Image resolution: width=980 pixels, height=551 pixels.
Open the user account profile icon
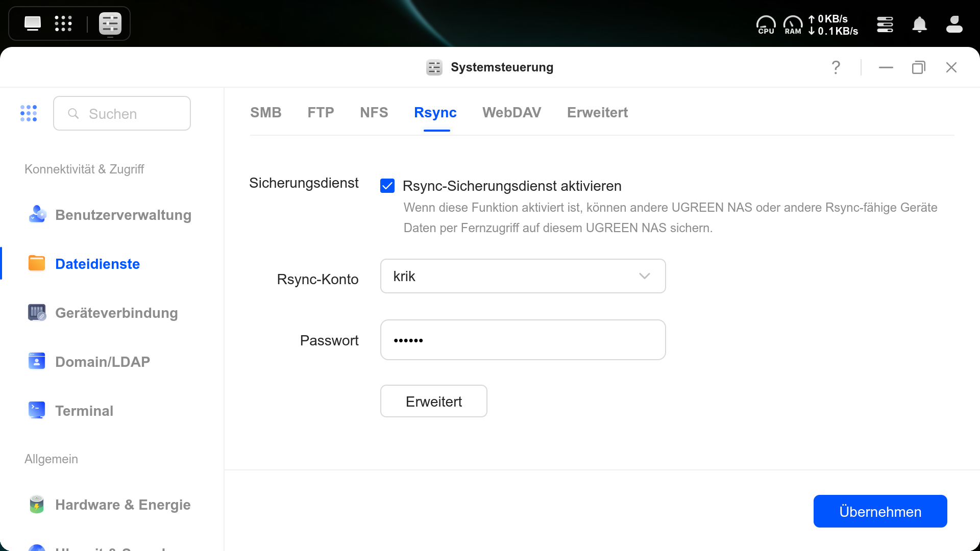[954, 24]
